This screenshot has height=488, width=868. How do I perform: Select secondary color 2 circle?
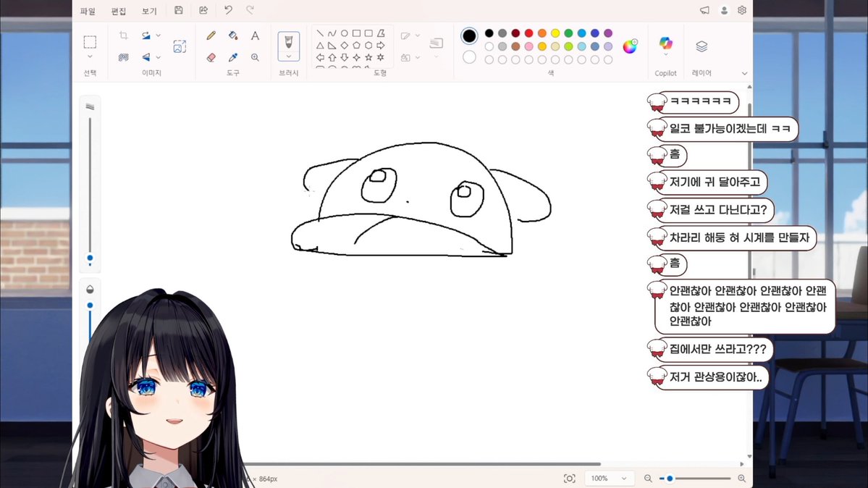[469, 57]
